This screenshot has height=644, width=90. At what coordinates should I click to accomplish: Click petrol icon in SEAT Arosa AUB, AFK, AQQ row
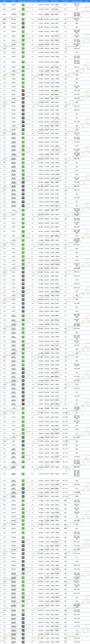point(23,19)
